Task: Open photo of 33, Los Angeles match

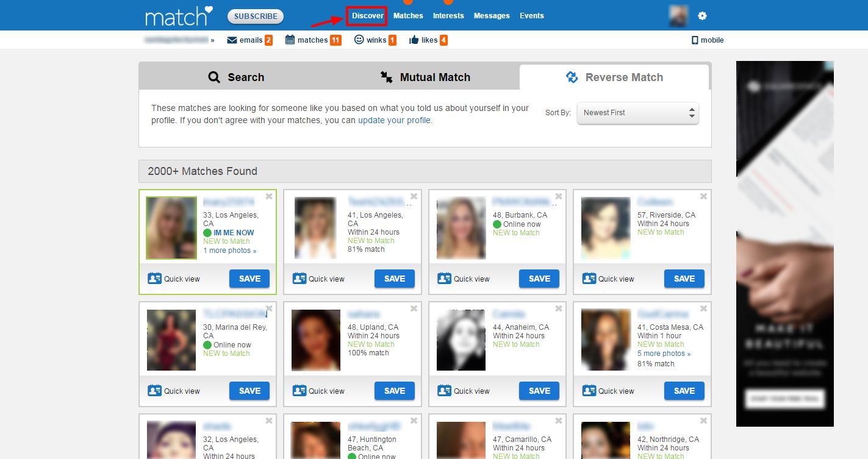Action: pyautogui.click(x=171, y=228)
